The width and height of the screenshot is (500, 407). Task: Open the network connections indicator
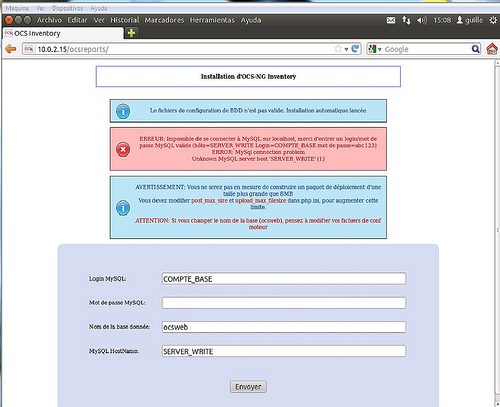tap(406, 20)
